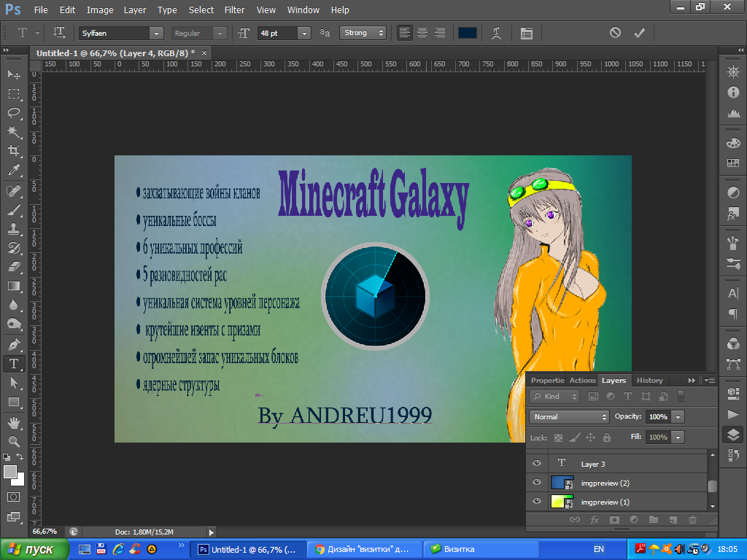The width and height of the screenshot is (747, 560).
Task: Hide the imgpreview (1) layer
Action: coord(537,502)
